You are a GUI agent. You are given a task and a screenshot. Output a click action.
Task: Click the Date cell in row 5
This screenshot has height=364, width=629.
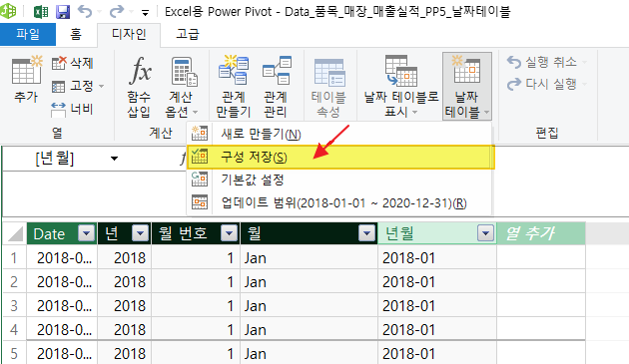62,353
